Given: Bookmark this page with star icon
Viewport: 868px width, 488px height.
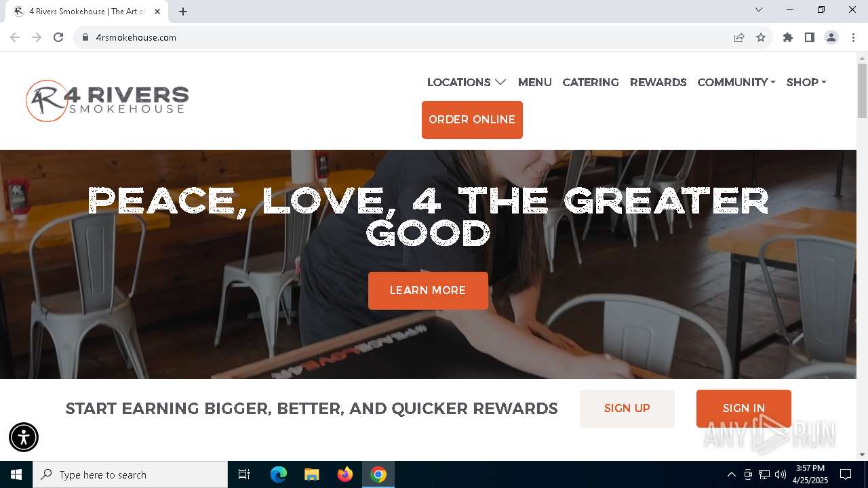Looking at the screenshot, I should 761,37.
